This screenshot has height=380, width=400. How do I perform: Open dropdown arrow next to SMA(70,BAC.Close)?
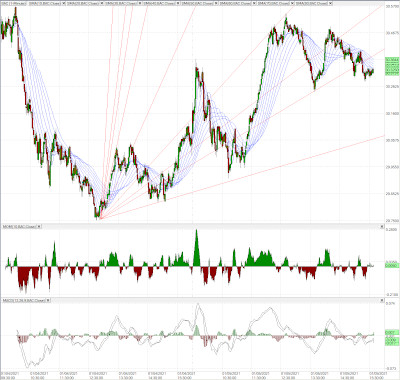coord(292,3)
